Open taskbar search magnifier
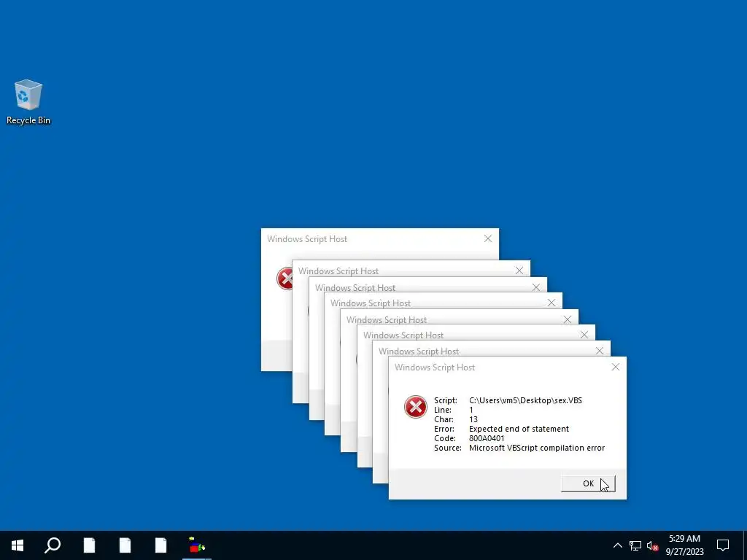Image resolution: width=747 pixels, height=560 pixels. click(53, 545)
